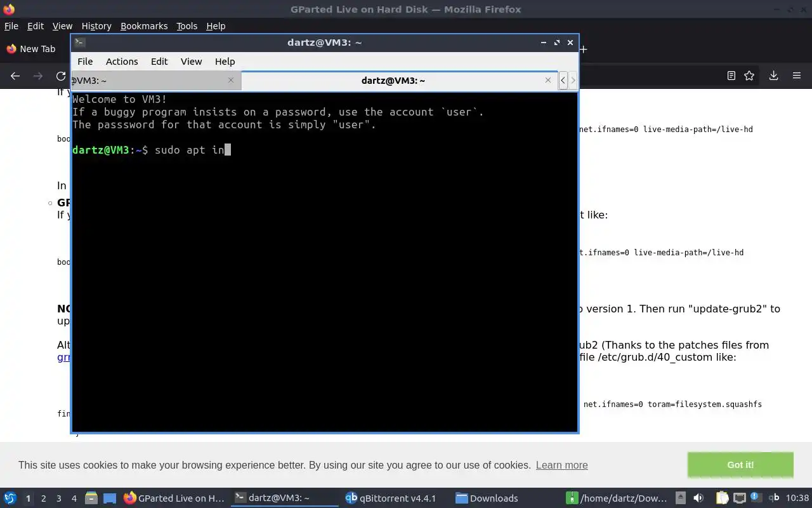The height and width of the screenshot is (508, 812).
Task: Open Firefox Help menu
Action: [216, 26]
